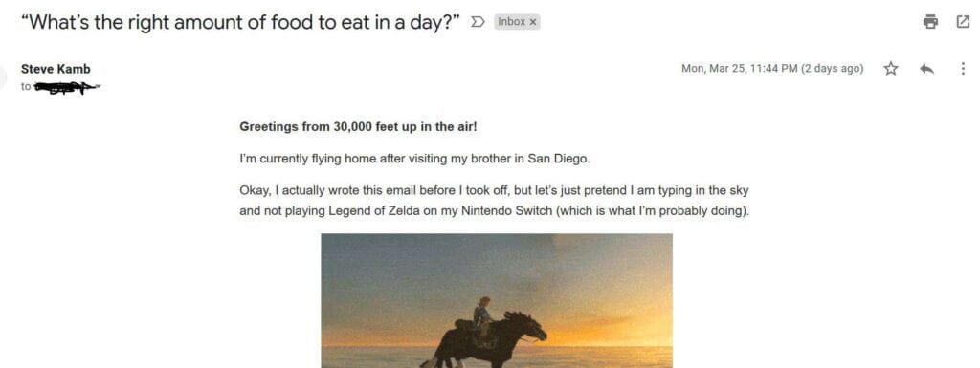Click the line mentioning Nintendo Switch

[x=495, y=211]
